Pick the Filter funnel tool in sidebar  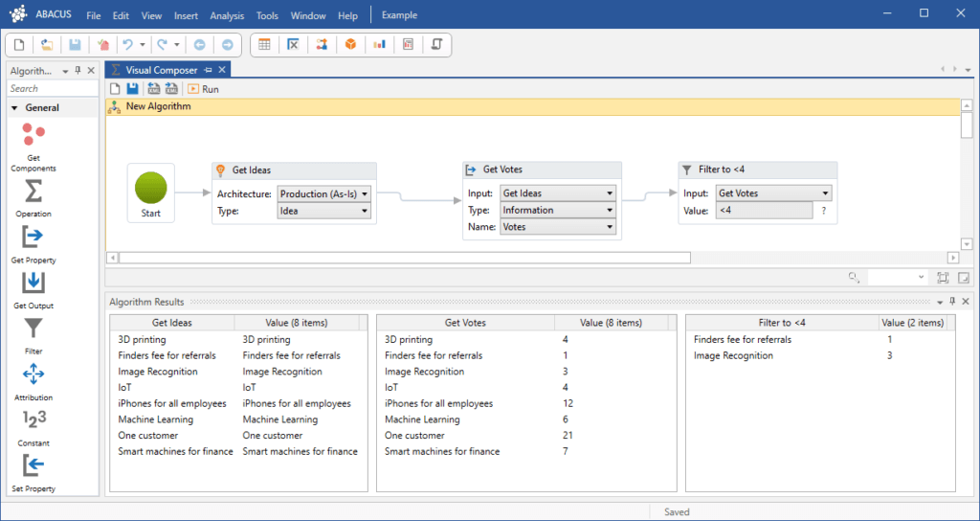[33, 329]
